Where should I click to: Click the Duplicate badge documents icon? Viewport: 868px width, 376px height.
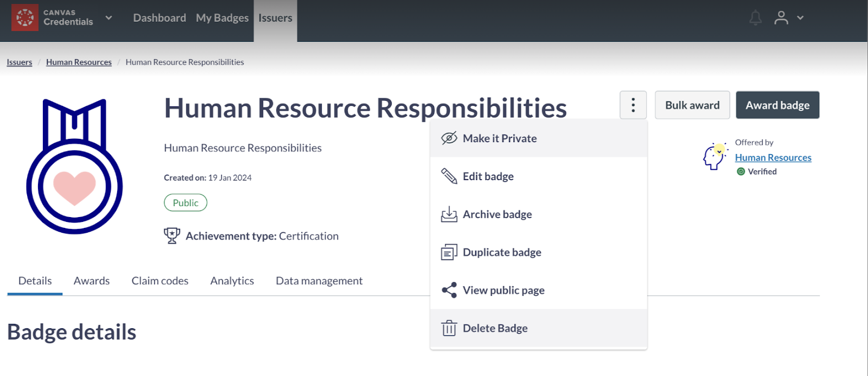(449, 252)
